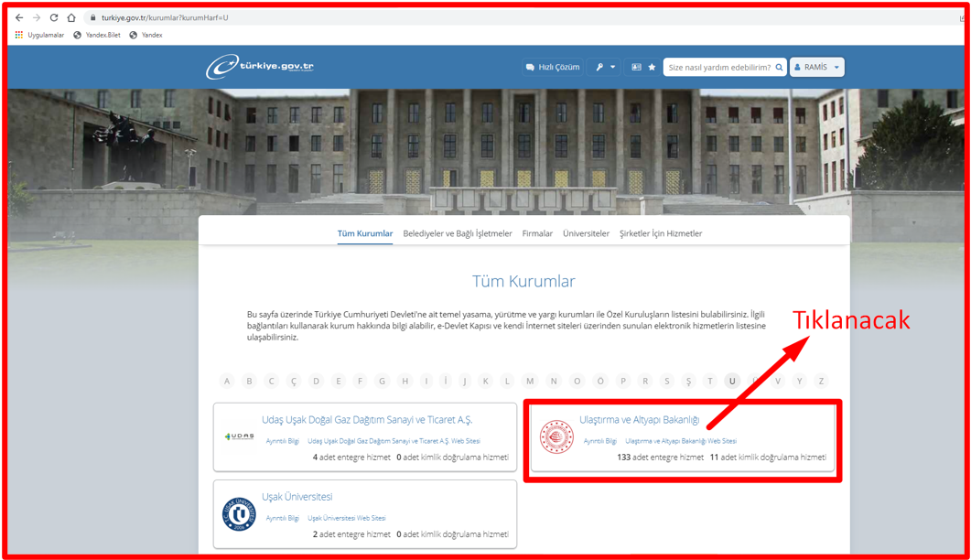Go to browser home icon
Screen dimensions: 971x560
tap(71, 18)
